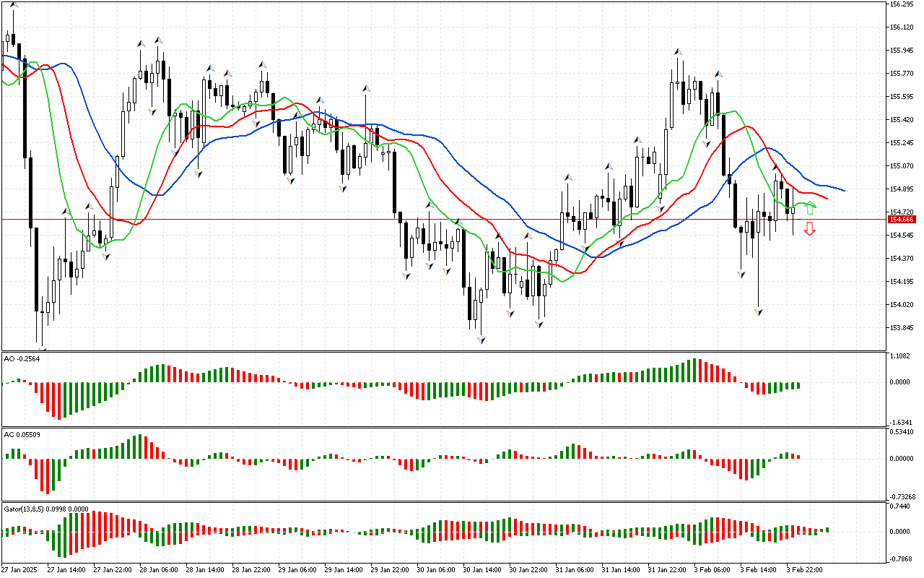Click the AC scale maximum 0.53410
This screenshot has width=924, height=578.
(x=902, y=433)
